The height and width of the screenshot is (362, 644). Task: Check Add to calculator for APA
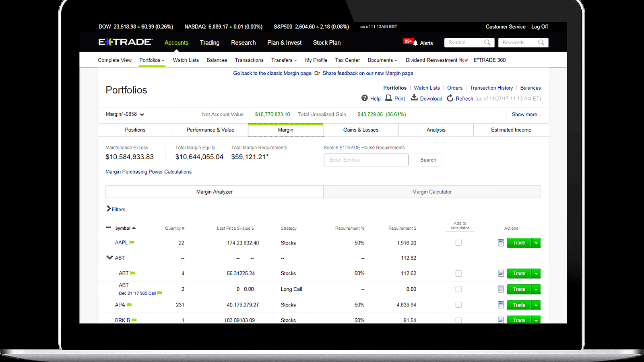(x=458, y=305)
